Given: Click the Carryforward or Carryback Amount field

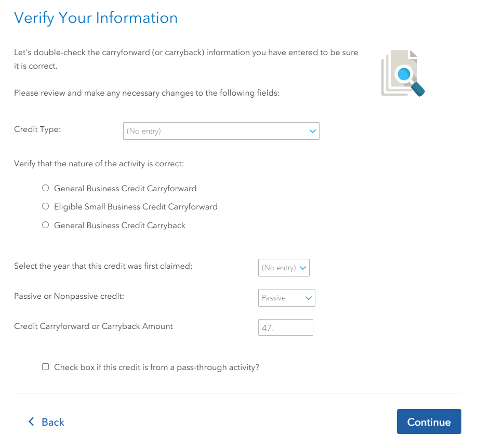Looking at the screenshot, I should (x=285, y=328).
